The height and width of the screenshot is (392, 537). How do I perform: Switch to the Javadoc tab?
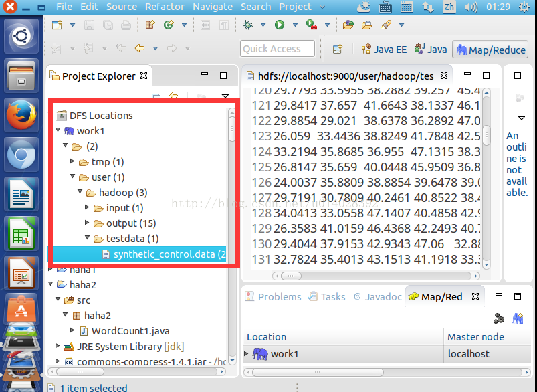click(x=377, y=297)
